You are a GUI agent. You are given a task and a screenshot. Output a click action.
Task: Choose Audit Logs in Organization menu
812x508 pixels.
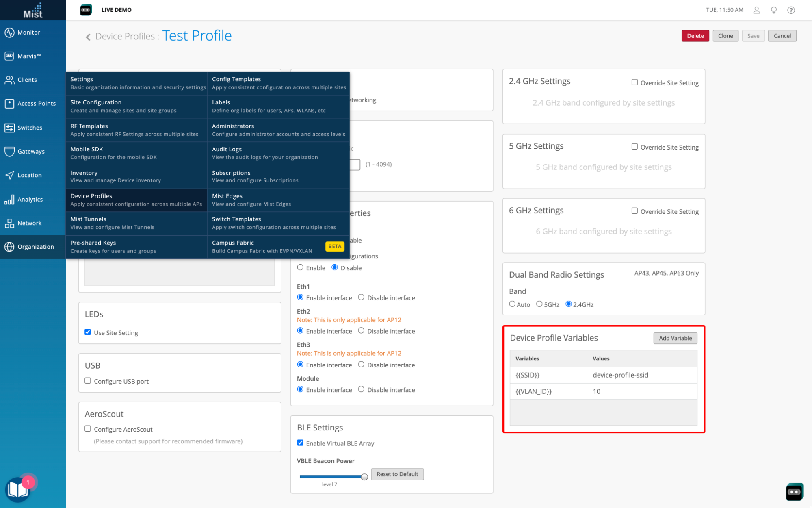point(227,149)
